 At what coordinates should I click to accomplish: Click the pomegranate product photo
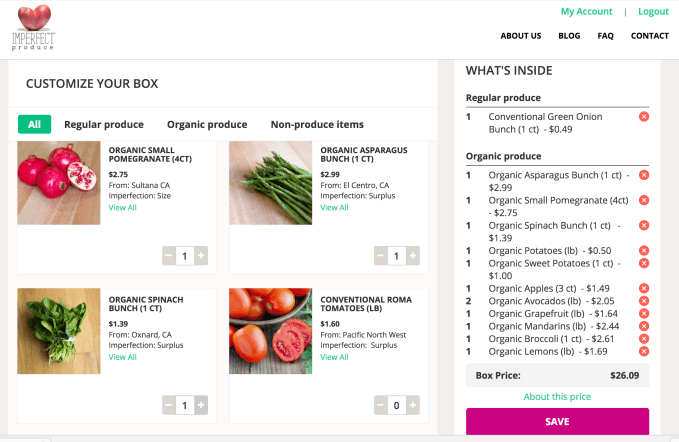coord(59,183)
